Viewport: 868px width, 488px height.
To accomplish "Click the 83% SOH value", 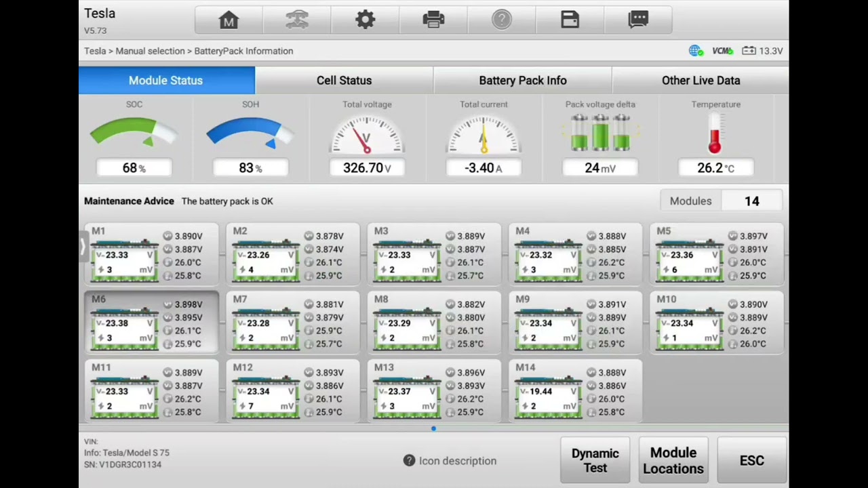I will tap(250, 167).
